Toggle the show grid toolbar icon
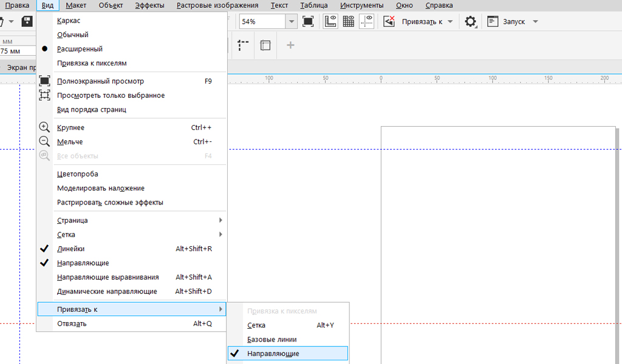 tap(349, 22)
